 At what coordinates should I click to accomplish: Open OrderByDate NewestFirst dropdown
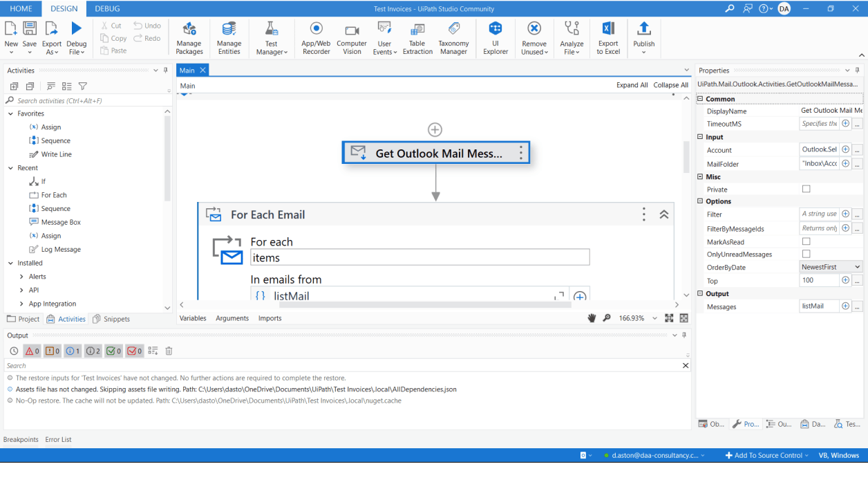click(831, 267)
